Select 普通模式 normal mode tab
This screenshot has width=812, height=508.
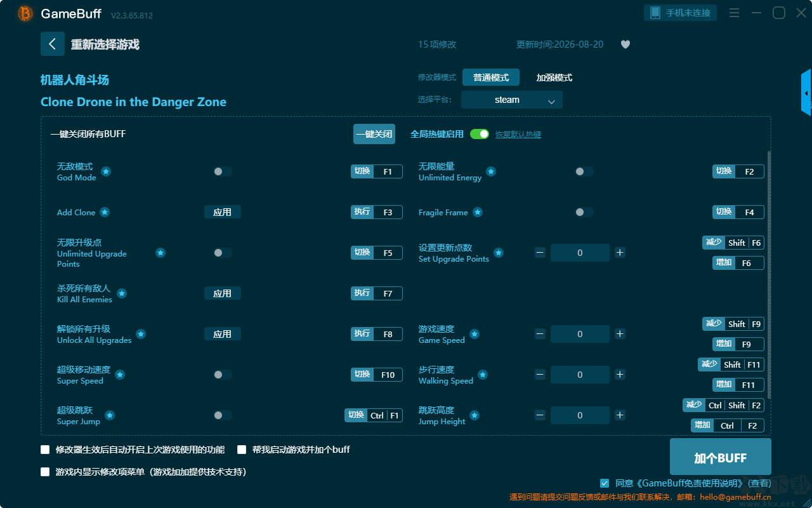click(491, 77)
